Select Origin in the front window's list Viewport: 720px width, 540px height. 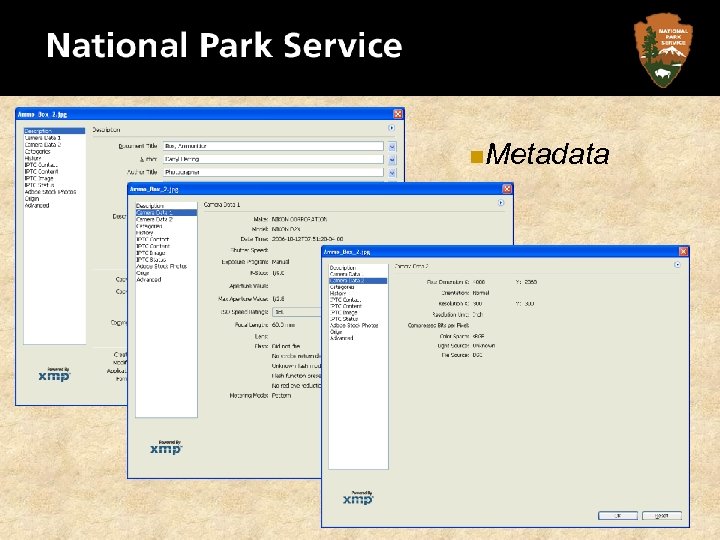(x=336, y=332)
